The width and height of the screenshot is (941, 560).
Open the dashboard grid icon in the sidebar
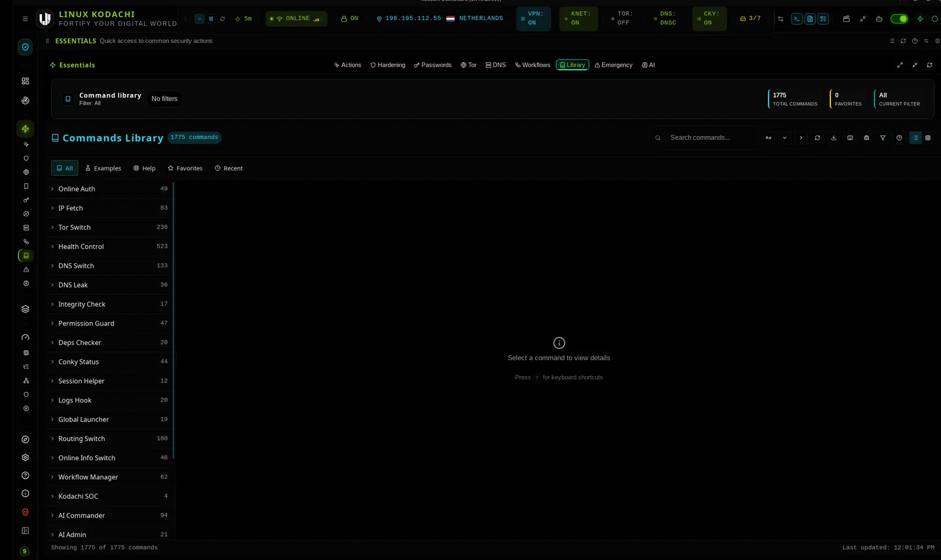point(25,81)
